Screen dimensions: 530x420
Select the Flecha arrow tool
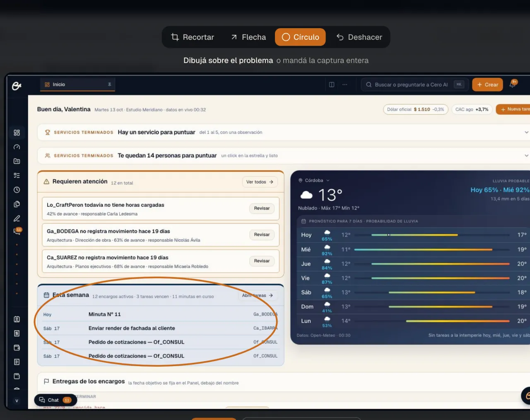point(248,37)
